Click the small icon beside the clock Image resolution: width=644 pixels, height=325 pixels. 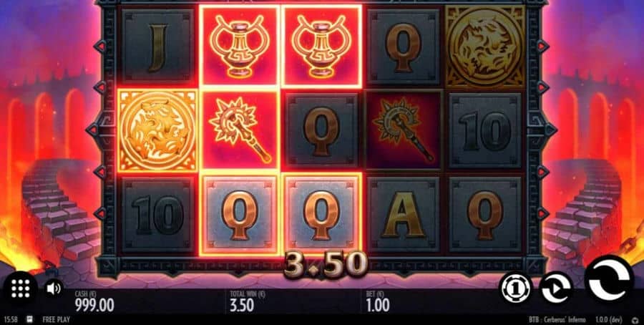pyautogui.click(x=29, y=319)
